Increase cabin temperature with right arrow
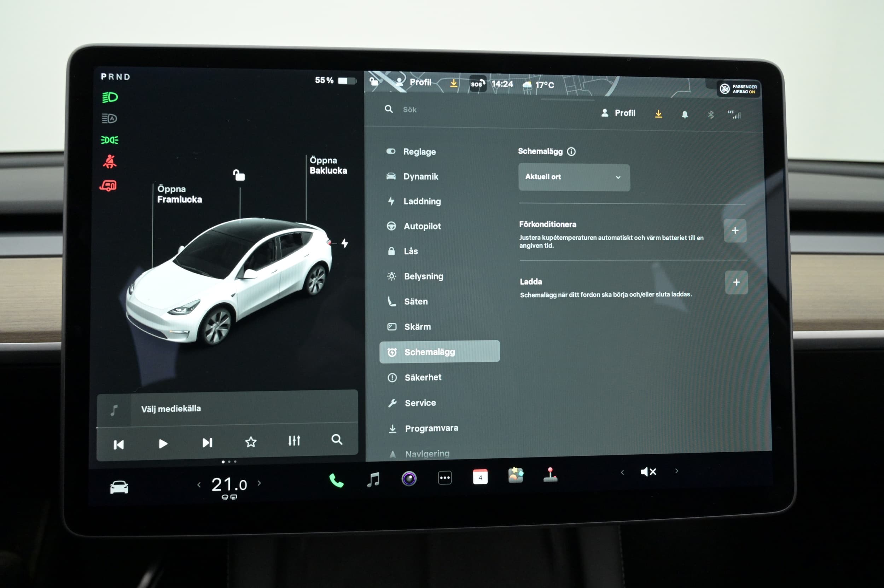 pos(259,483)
